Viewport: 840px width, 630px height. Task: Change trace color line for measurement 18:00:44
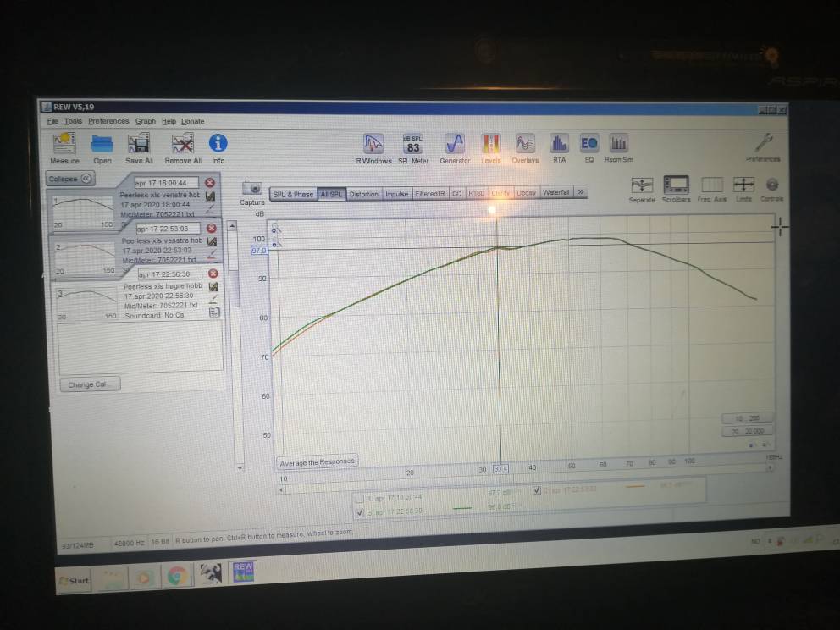pyautogui.click(x=211, y=208)
